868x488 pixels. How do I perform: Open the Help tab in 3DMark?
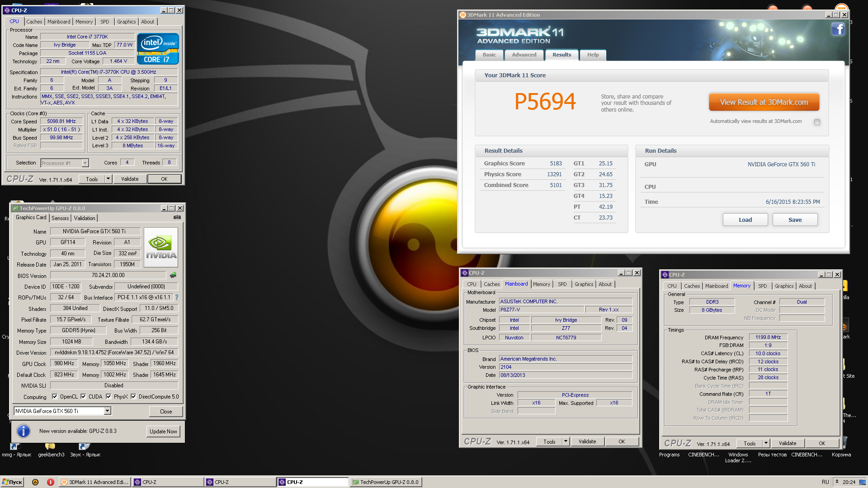coord(593,55)
